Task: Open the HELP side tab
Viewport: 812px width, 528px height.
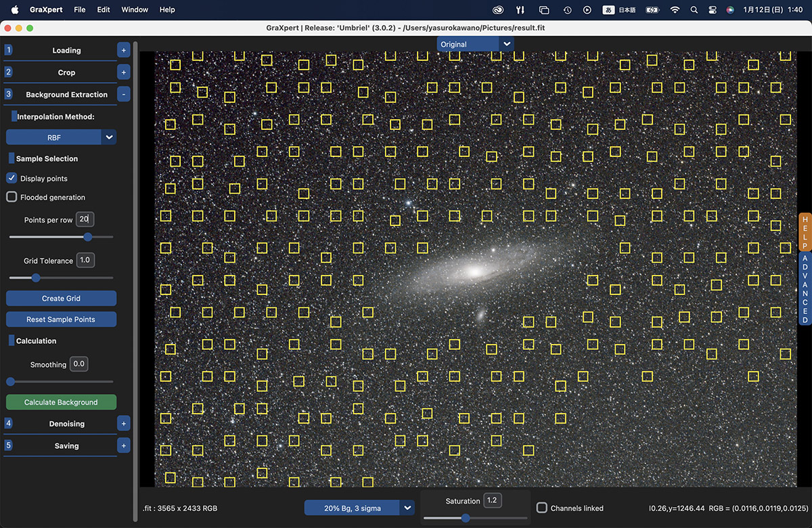Action: tap(805, 232)
